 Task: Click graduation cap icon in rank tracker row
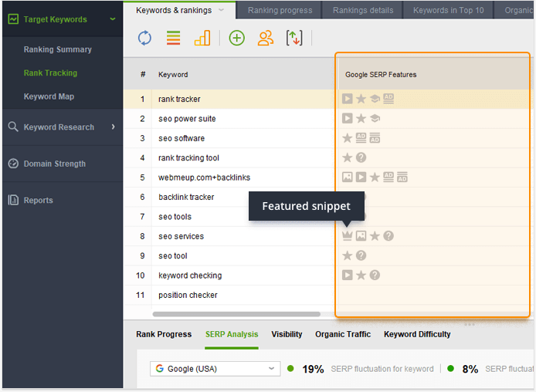[x=375, y=99]
